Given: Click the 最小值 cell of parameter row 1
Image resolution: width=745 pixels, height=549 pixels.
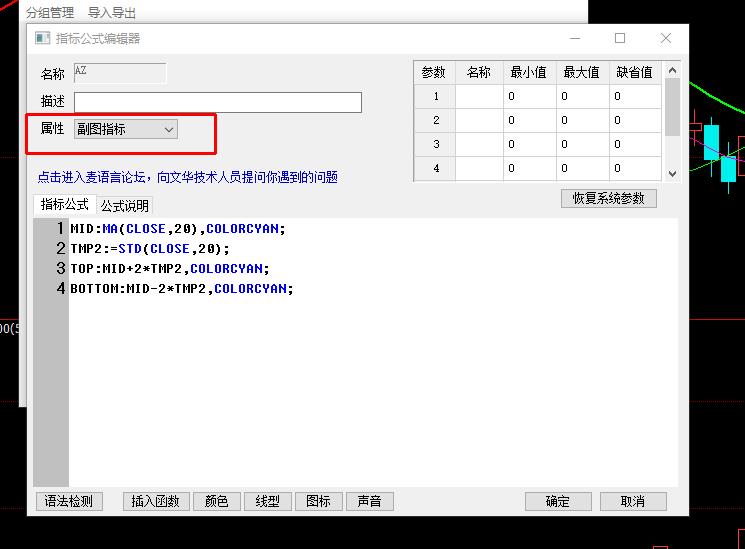Looking at the screenshot, I should [x=530, y=96].
